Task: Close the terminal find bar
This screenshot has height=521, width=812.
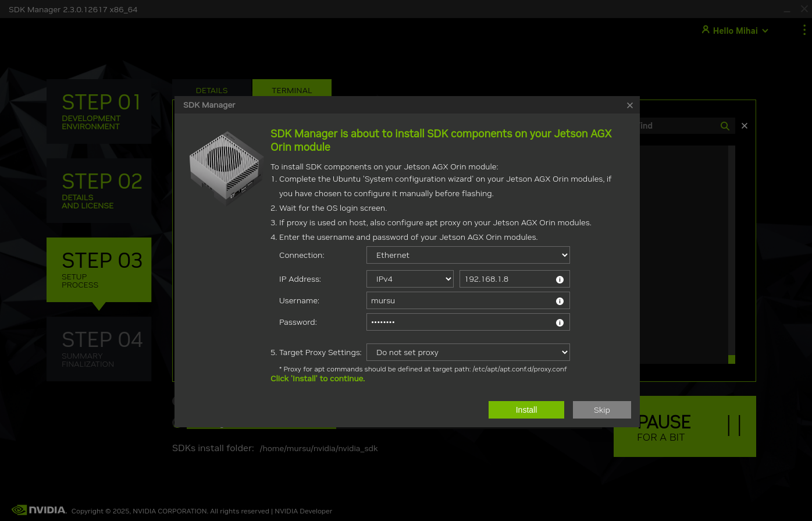Action: tap(745, 126)
